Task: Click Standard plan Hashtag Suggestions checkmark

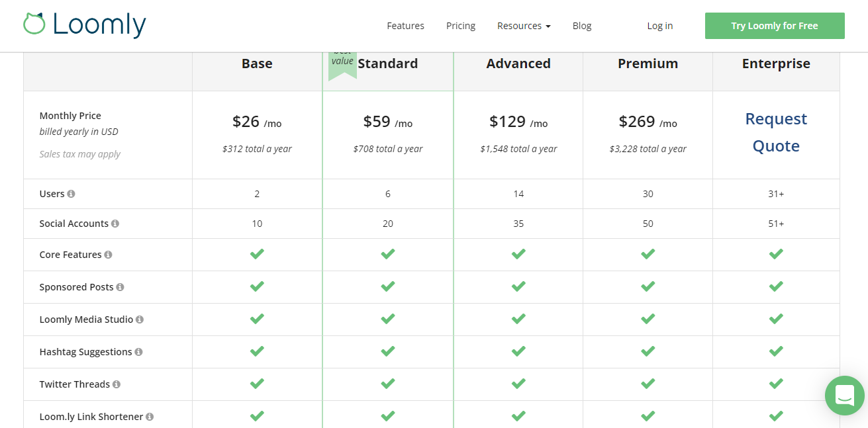Action: [x=388, y=351]
